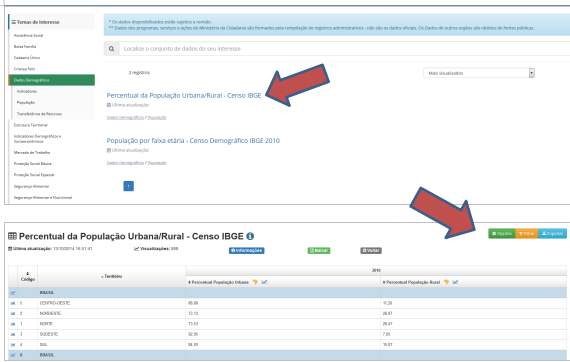Screen dimensions: 570x362
Task: Click filter funnel icon for Percentual População Urbana
Action: click(255, 282)
